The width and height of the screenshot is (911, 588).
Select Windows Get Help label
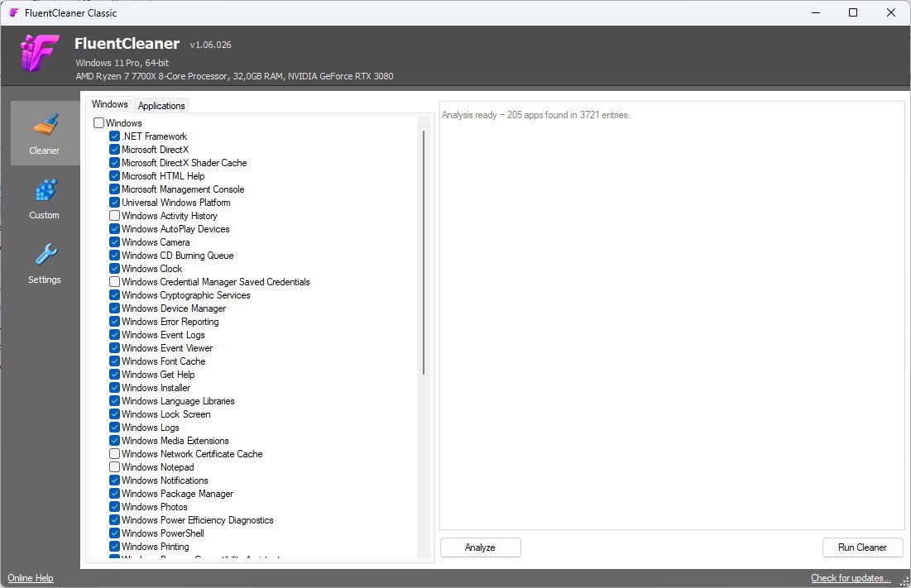tap(158, 375)
